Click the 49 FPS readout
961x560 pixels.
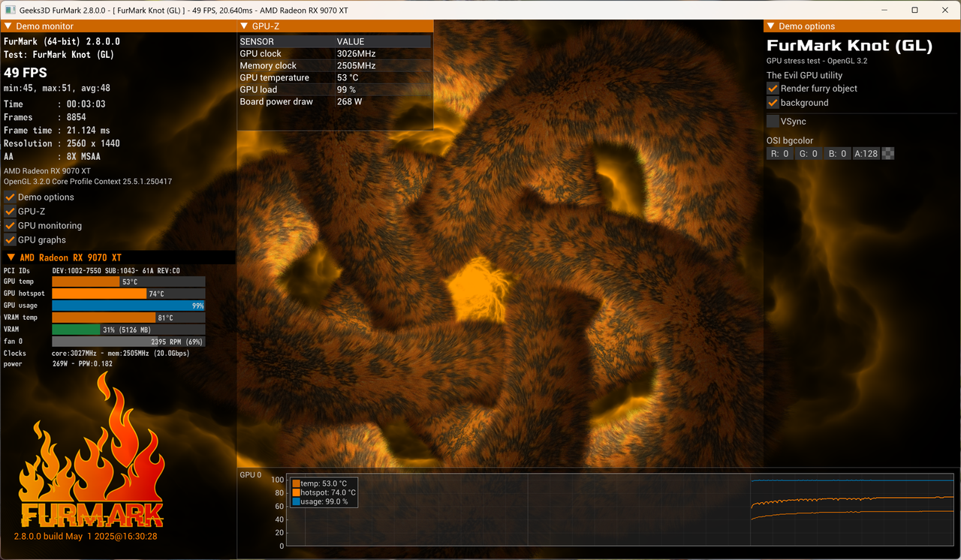pyautogui.click(x=26, y=73)
